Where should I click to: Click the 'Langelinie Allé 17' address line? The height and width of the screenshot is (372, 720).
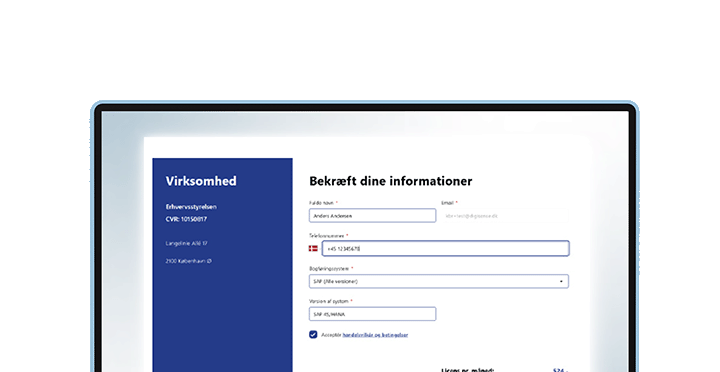186,243
